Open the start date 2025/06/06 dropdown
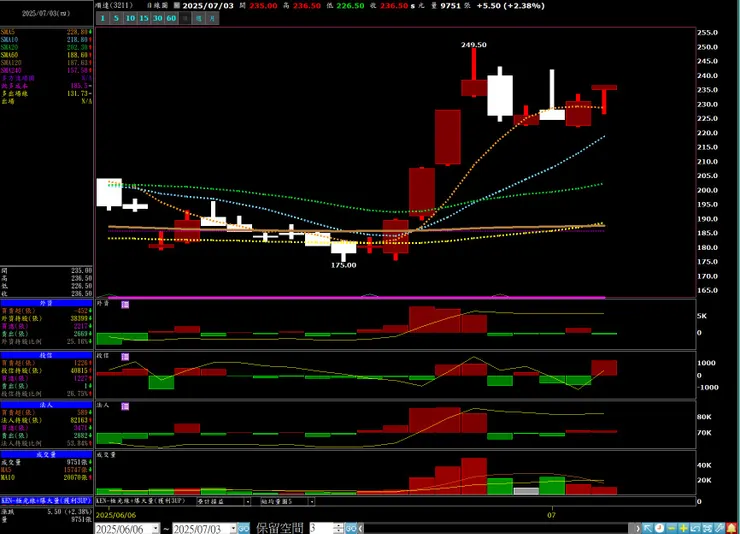The width and height of the screenshot is (740, 534). [x=156, y=529]
